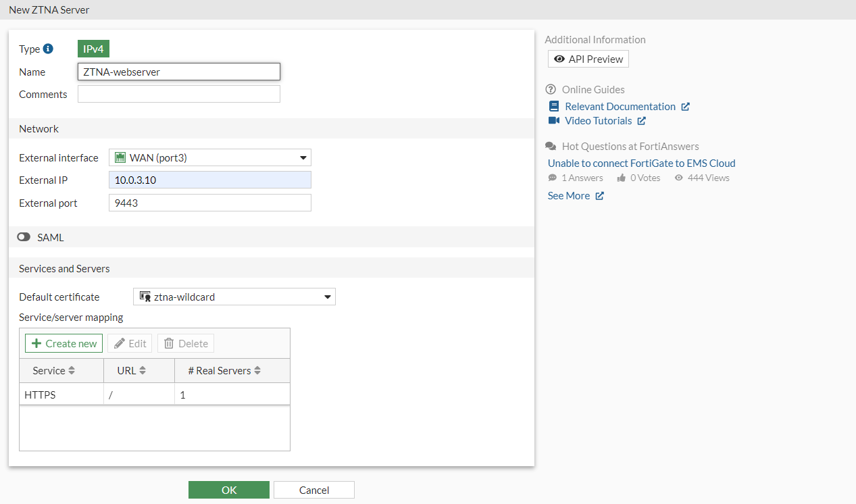Click OK to save the ZTNA server
This screenshot has height=504, width=856.
pyautogui.click(x=228, y=489)
